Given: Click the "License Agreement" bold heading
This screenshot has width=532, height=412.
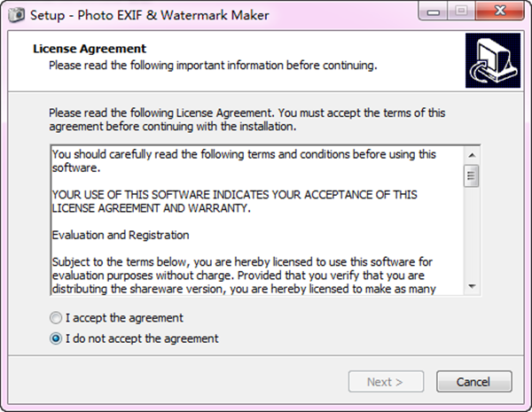Looking at the screenshot, I should click(x=89, y=49).
